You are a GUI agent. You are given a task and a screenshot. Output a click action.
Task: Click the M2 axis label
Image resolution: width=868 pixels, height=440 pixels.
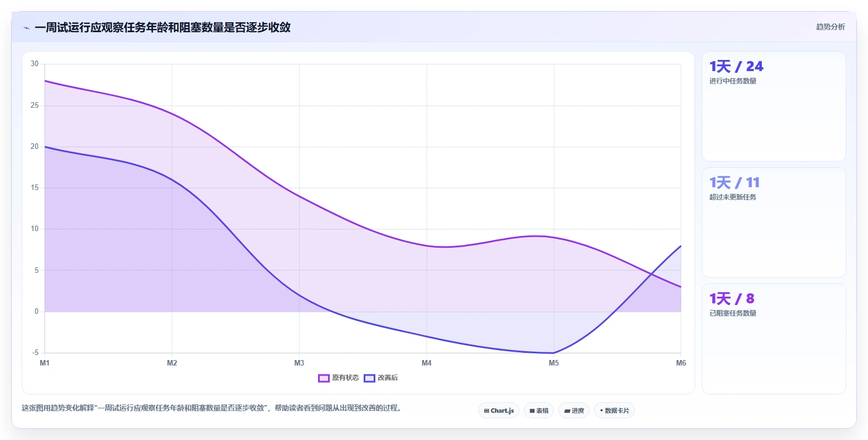click(x=172, y=363)
